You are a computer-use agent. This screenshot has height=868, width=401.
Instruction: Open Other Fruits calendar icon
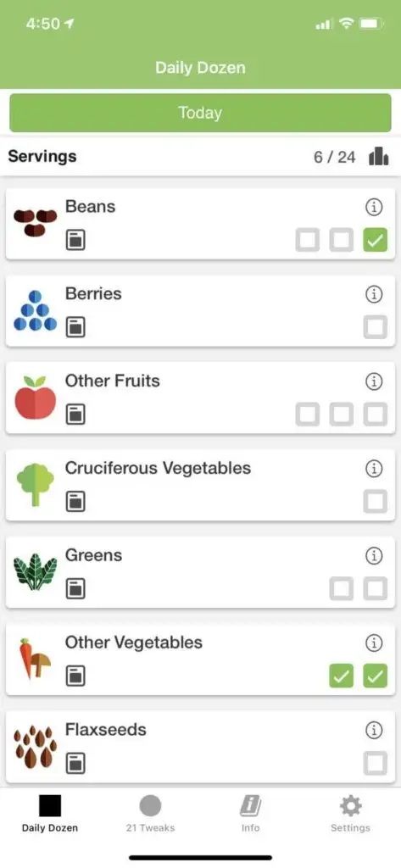pyautogui.click(x=75, y=414)
